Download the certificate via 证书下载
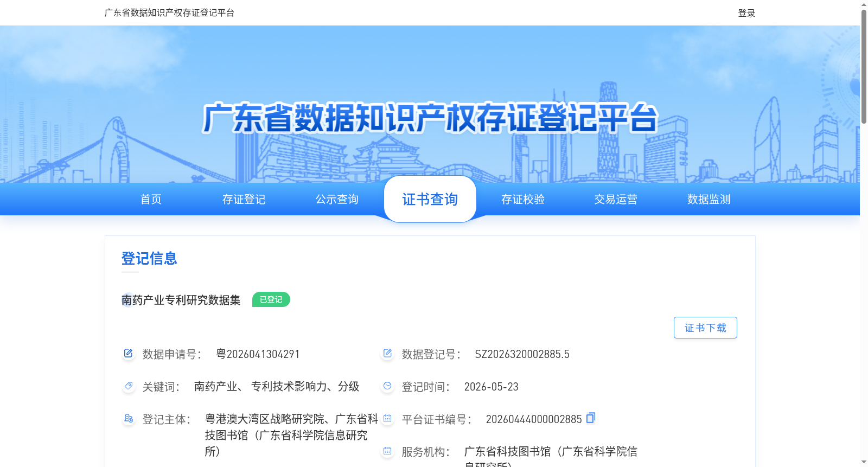This screenshot has height=467, width=868. click(705, 328)
